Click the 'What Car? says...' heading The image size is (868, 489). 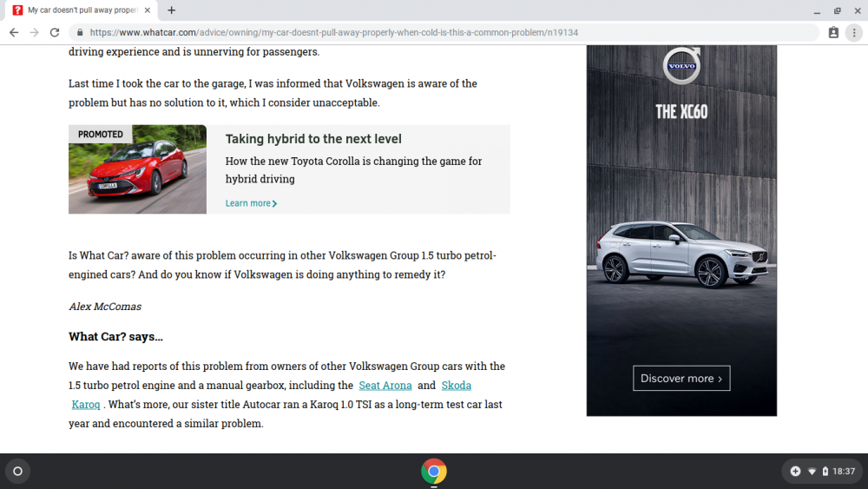tap(115, 337)
